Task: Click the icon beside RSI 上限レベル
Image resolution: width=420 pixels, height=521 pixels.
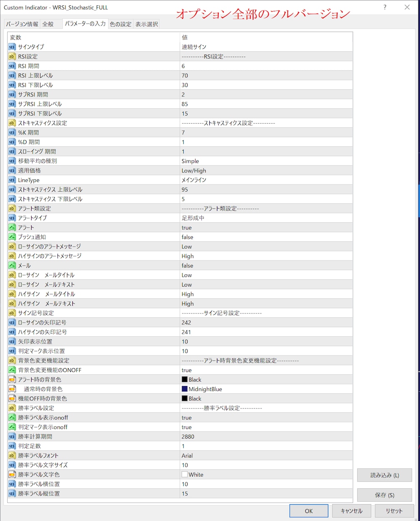Action: 12,76
